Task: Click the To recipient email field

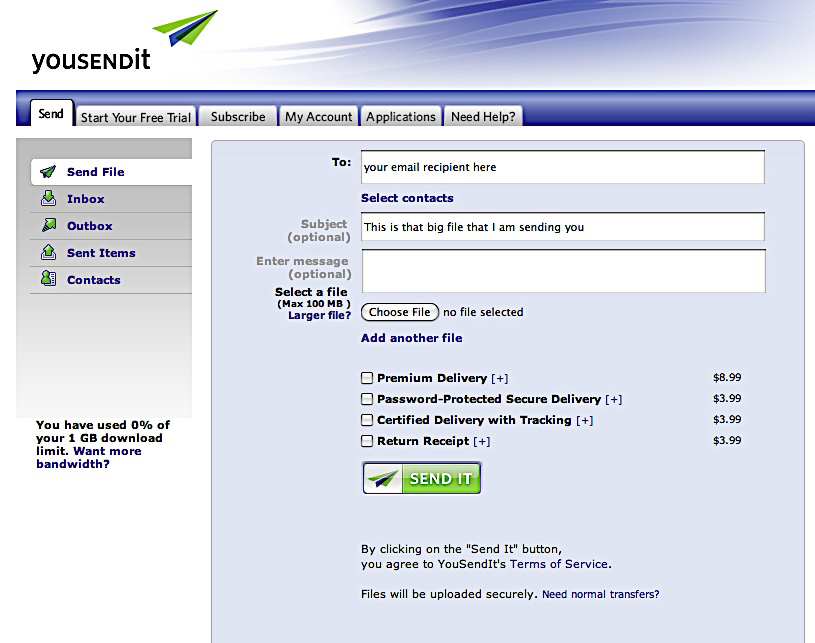Action: pos(563,167)
